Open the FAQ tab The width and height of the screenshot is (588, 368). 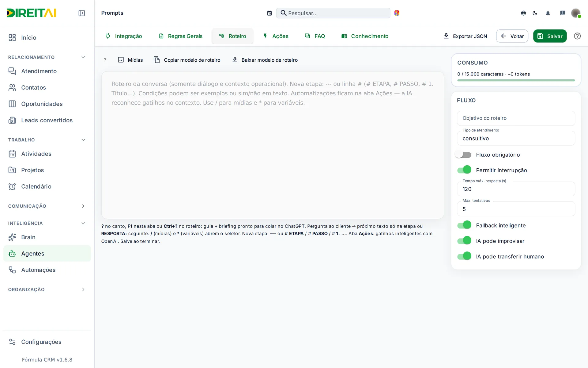pyautogui.click(x=315, y=36)
